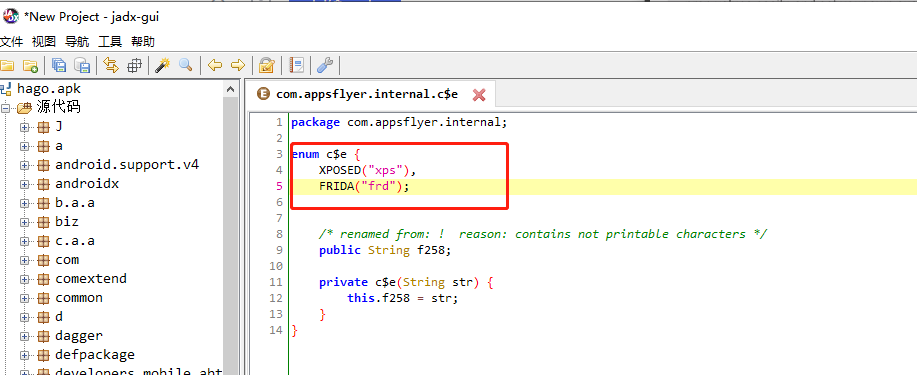This screenshot has height=375, width=917.
Task: Expand the defpackage package node
Action: (24, 355)
